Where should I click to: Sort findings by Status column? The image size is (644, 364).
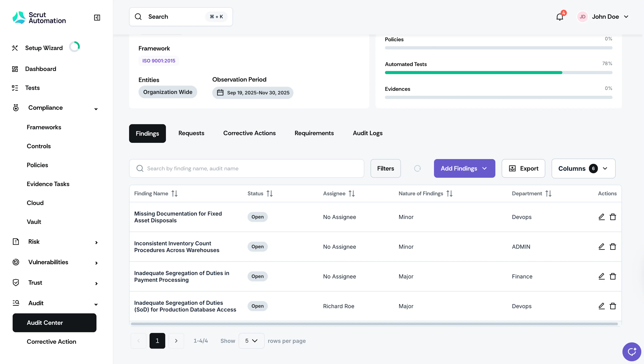tap(270, 194)
